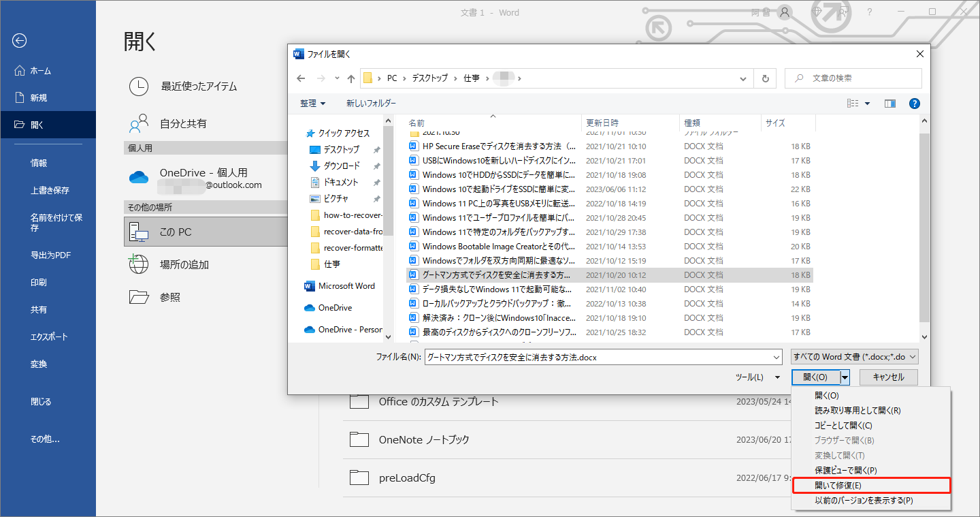Expand breadcrumb chevron after 仕事

(486, 78)
